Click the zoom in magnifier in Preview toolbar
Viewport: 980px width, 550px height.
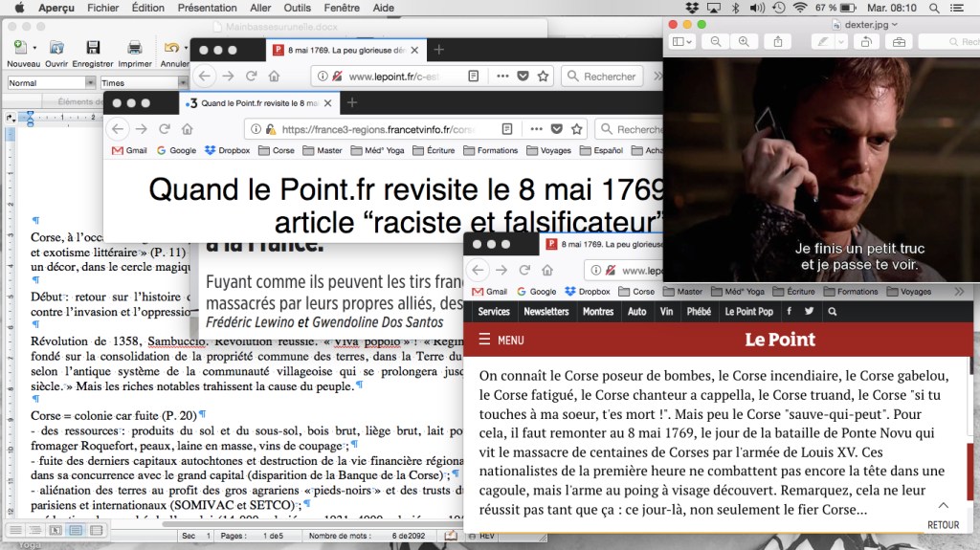(743, 41)
